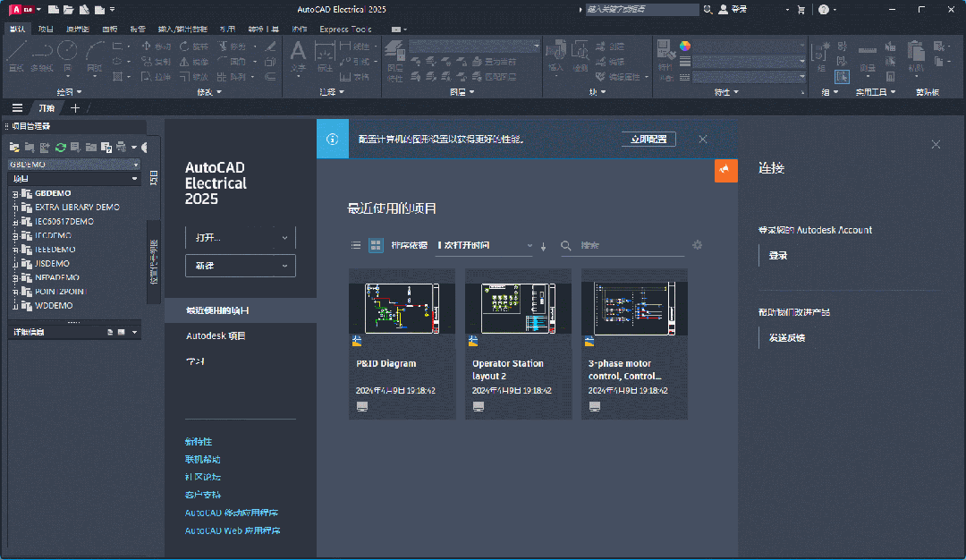
Task: Expand the 绘图 draw panel flyout
Action: pos(69,92)
